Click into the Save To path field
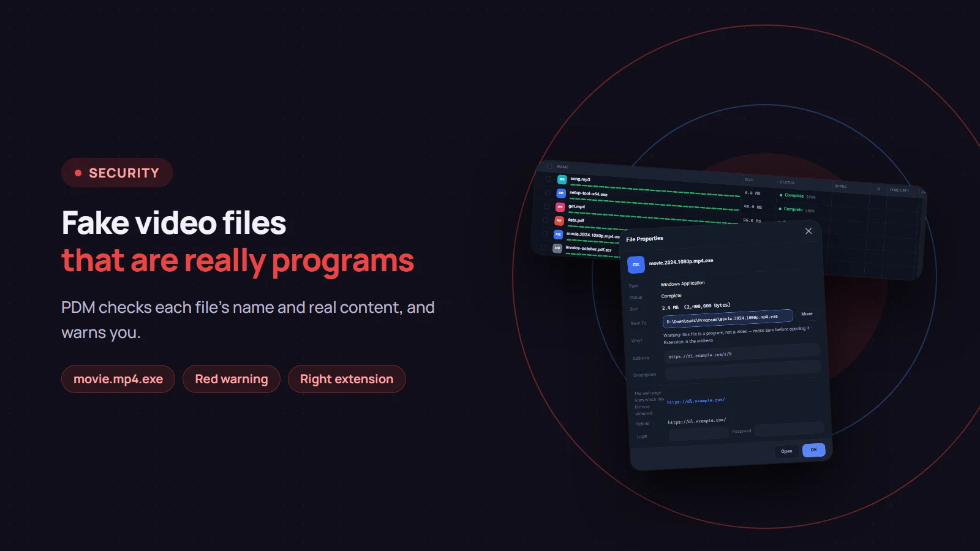Viewport: 980px width, 551px height. 728,318
